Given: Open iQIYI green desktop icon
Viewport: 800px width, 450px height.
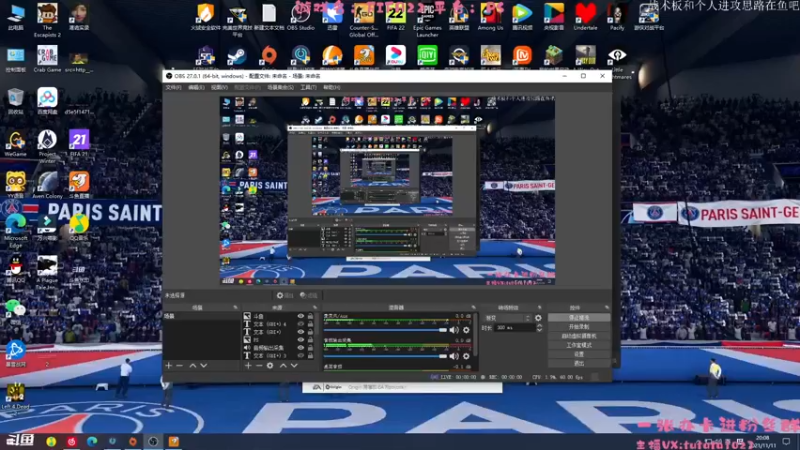Looking at the screenshot, I should coord(427,56).
